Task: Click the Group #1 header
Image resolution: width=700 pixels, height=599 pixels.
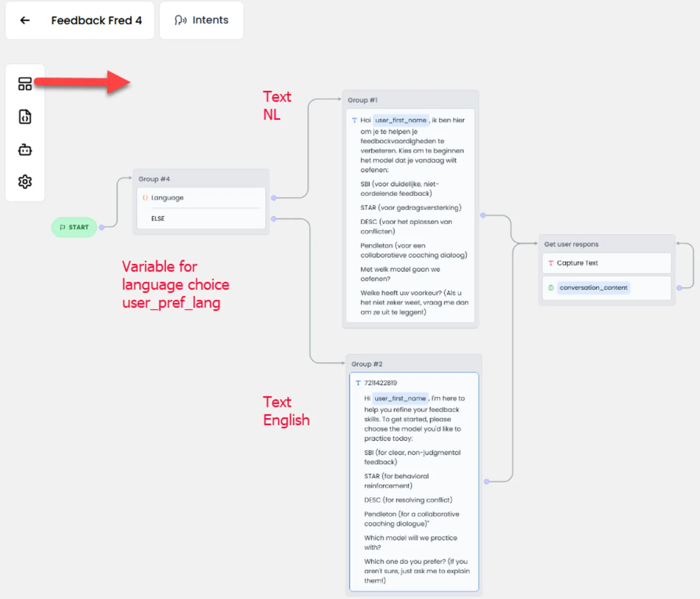Action: [362, 100]
